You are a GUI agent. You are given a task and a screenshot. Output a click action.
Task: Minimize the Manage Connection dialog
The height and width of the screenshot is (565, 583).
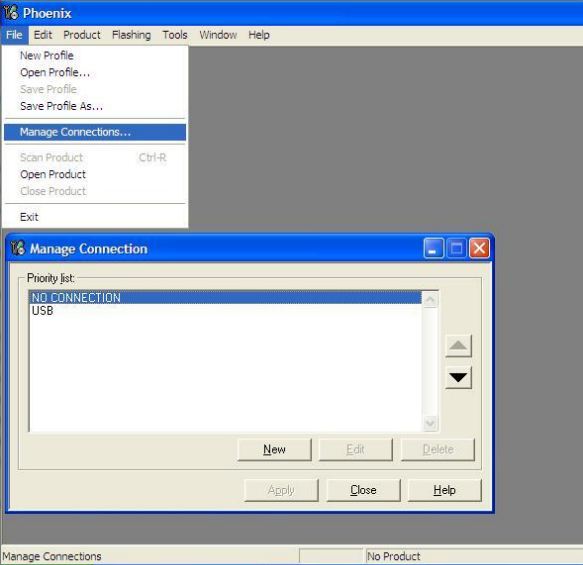[433, 248]
